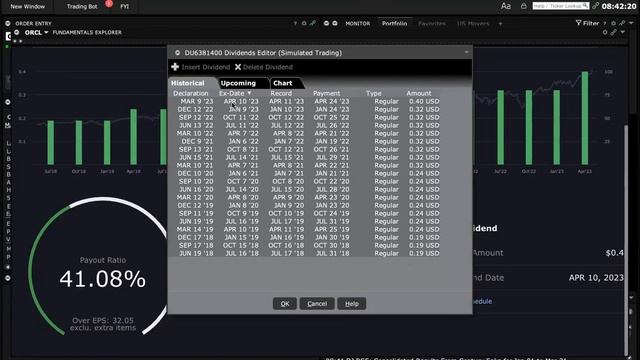Collapse the Dividends Editor with the title arrow
This screenshot has width=640, height=360.
467,52
